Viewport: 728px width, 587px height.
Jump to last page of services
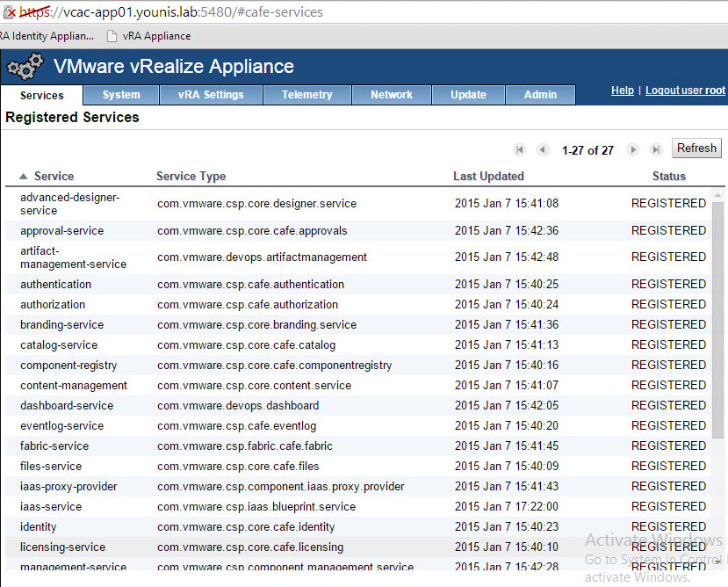click(655, 150)
